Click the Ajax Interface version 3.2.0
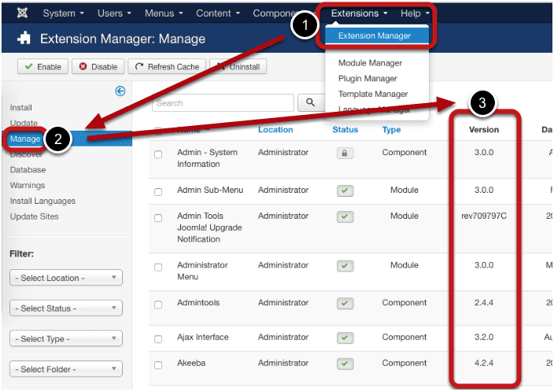Screen dimensions: 554x392 pyautogui.click(x=484, y=337)
